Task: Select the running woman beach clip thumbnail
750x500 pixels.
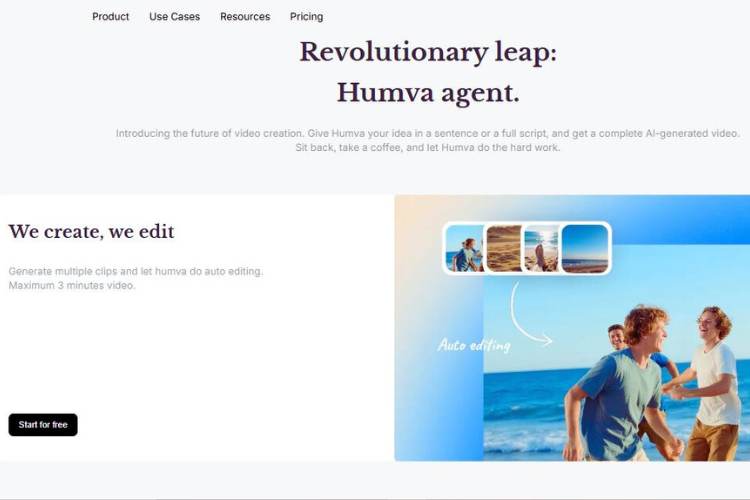Action: tap(464, 248)
